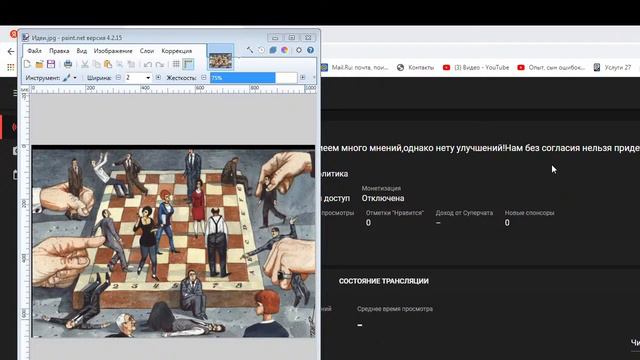Open the Layers window icon
Image resolution: width=640 pixels, height=360 pixels.
point(273,50)
